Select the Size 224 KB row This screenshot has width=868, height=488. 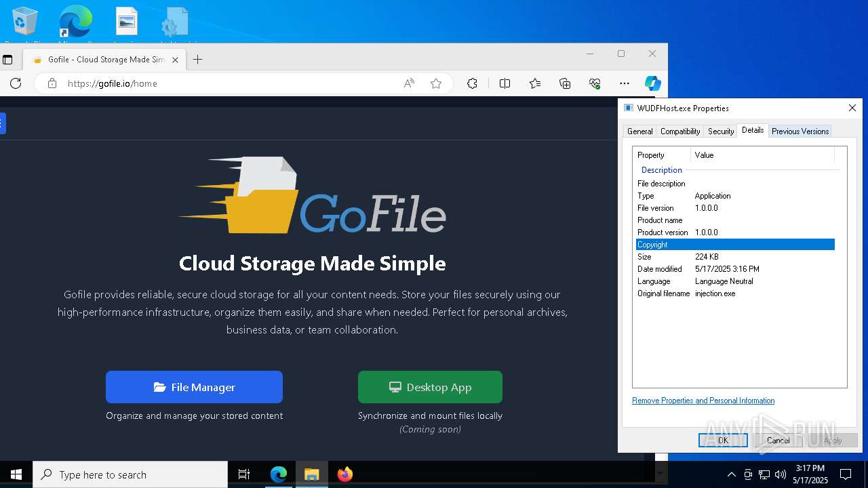point(735,257)
